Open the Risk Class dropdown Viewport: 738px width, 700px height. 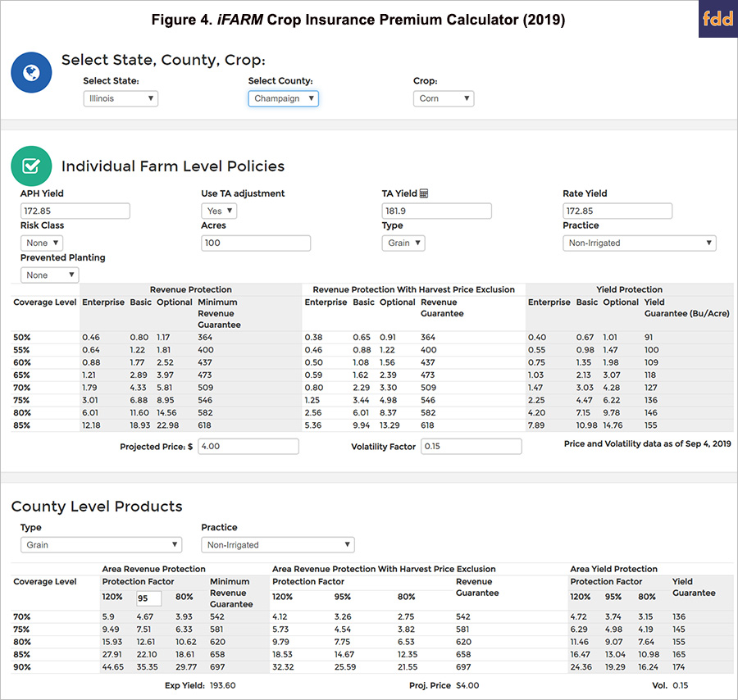pyautogui.click(x=42, y=243)
